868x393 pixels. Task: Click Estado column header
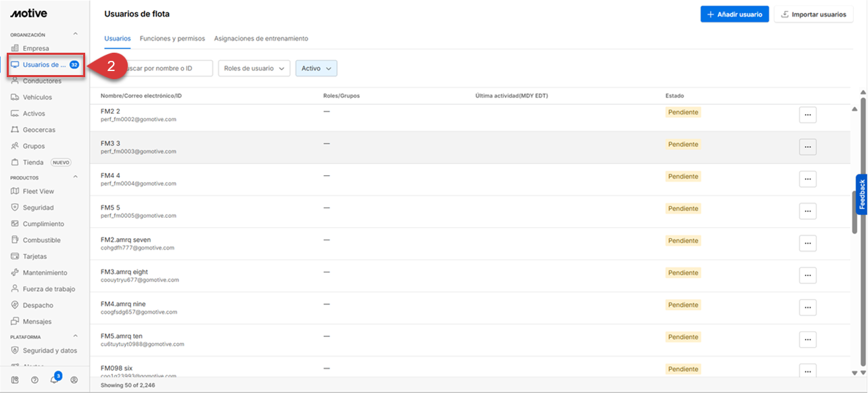tap(675, 96)
